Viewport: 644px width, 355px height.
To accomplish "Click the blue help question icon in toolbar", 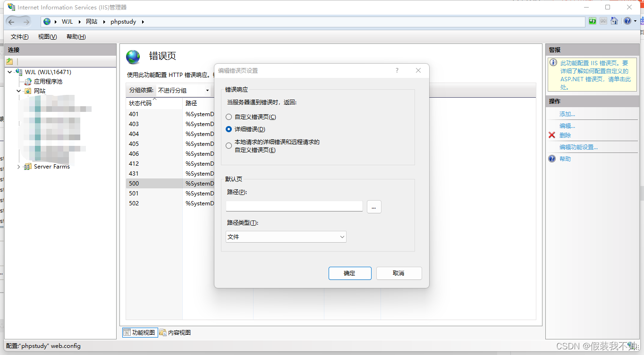I will [x=627, y=21].
